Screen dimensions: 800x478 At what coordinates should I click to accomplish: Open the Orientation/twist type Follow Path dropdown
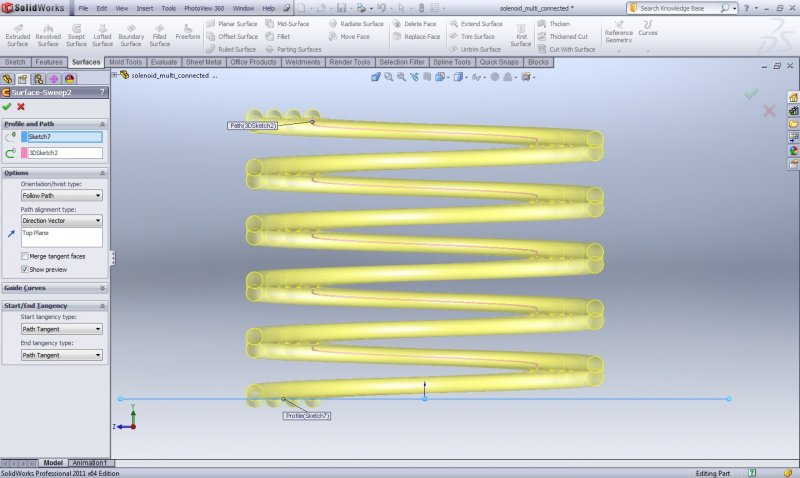(x=62, y=195)
